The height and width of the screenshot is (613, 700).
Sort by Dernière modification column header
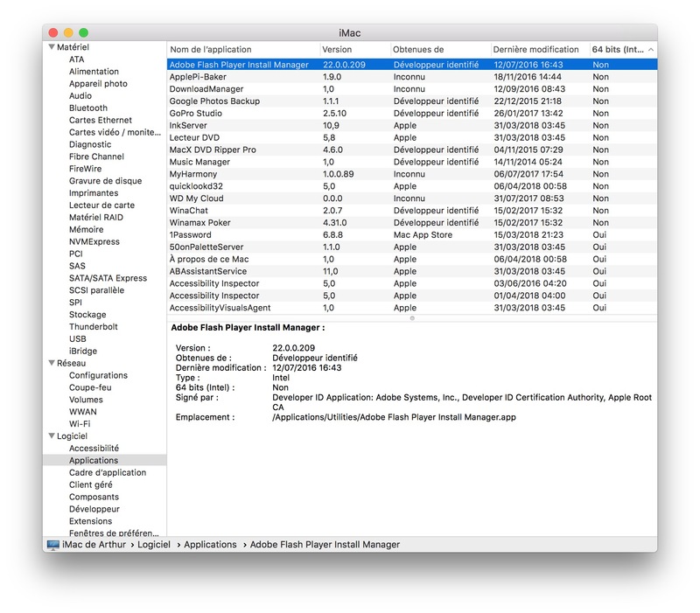coord(540,50)
